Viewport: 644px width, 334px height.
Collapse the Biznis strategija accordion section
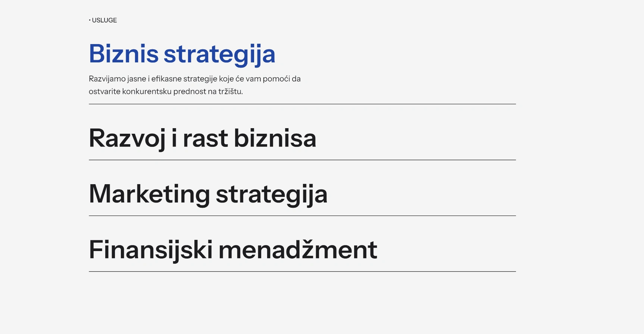(x=182, y=54)
